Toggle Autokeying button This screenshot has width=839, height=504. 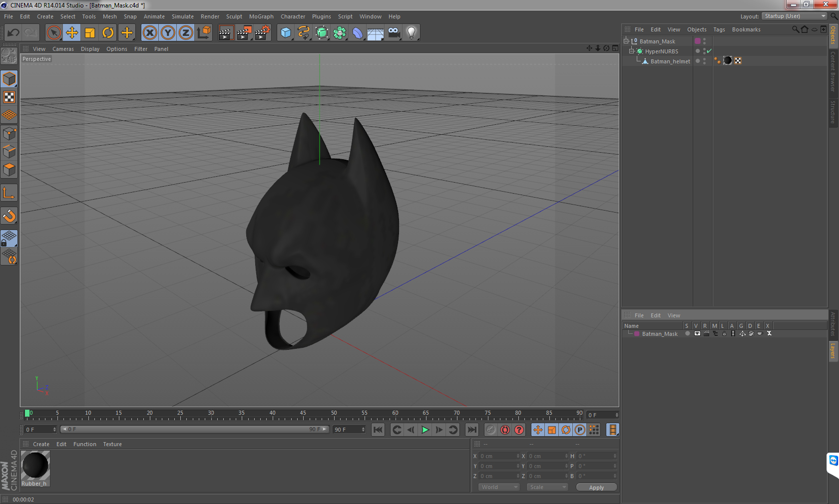click(x=505, y=430)
